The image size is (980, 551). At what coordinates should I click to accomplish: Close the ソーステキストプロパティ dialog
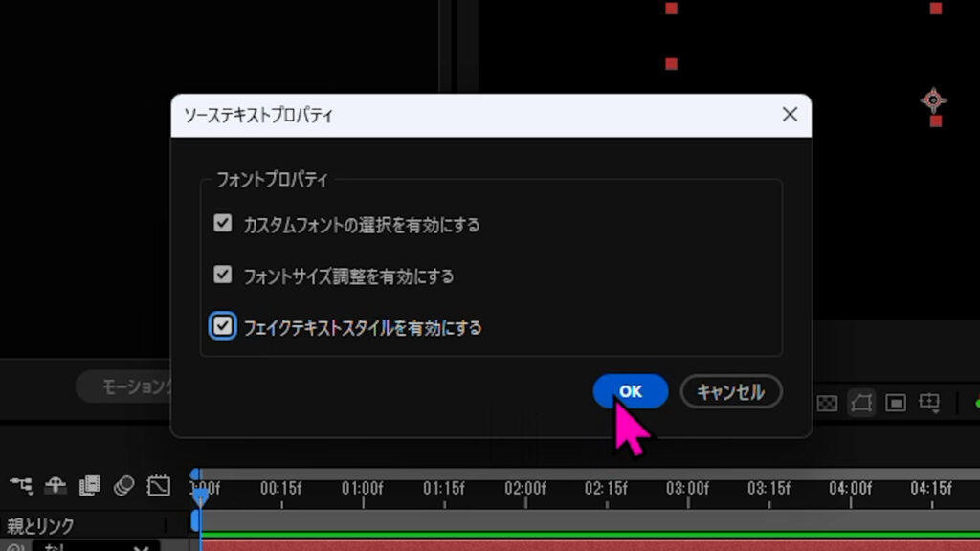coord(790,115)
